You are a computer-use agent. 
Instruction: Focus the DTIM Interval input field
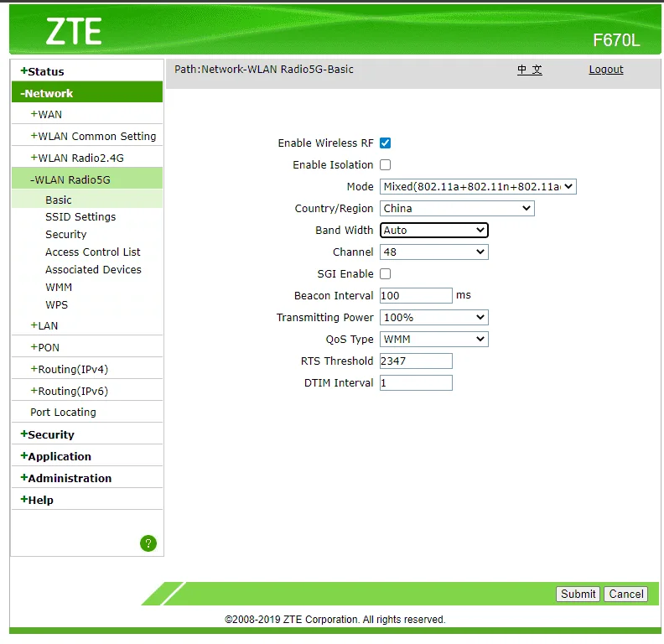[x=416, y=383]
